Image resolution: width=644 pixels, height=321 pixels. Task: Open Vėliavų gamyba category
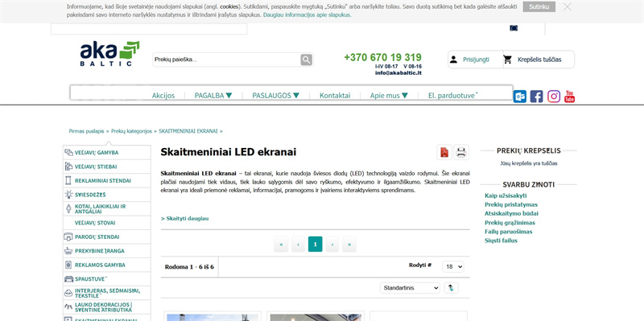[97, 153]
